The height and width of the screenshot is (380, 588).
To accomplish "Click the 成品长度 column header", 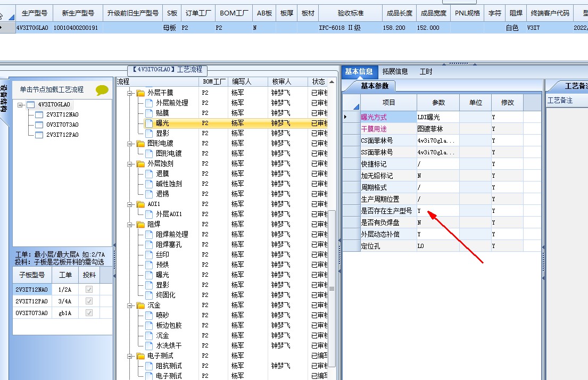I will [x=400, y=13].
